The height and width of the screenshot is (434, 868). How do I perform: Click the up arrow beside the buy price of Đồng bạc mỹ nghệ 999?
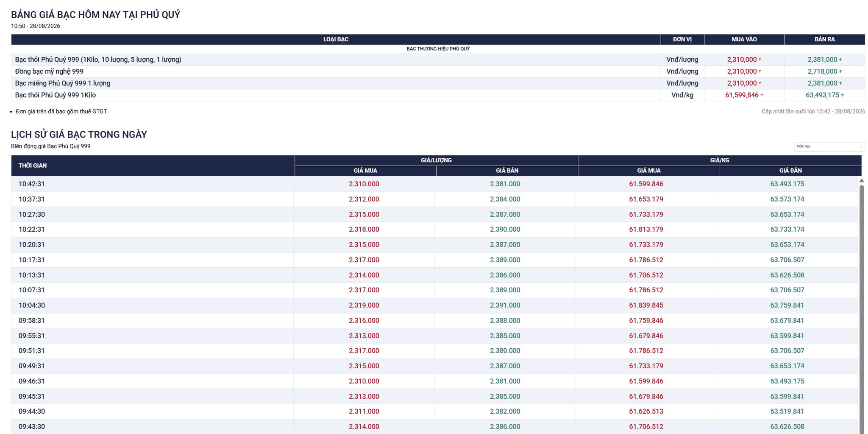click(x=760, y=71)
